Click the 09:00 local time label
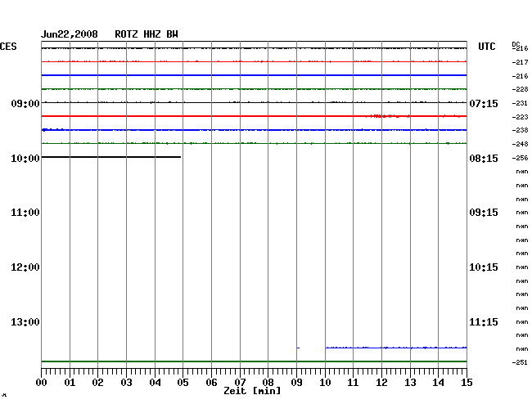 tap(25, 103)
